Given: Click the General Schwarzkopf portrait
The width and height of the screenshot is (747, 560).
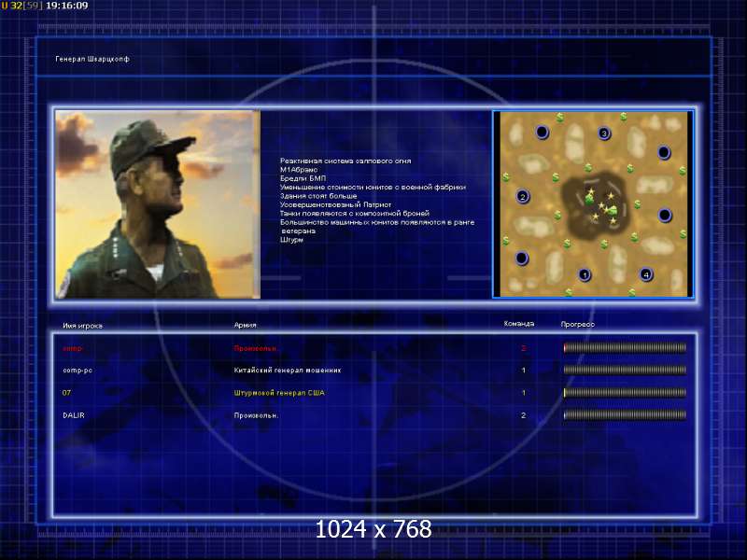Looking at the screenshot, I should coord(158,204).
